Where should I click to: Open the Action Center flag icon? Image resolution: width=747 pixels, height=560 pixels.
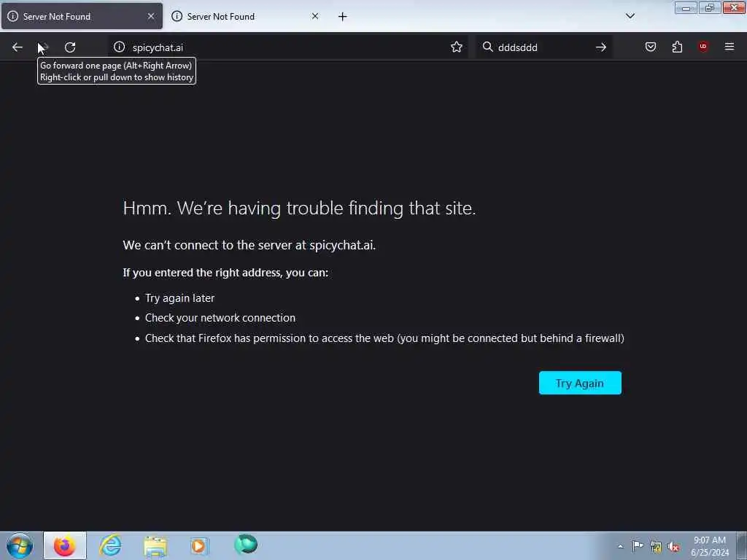pyautogui.click(x=638, y=545)
